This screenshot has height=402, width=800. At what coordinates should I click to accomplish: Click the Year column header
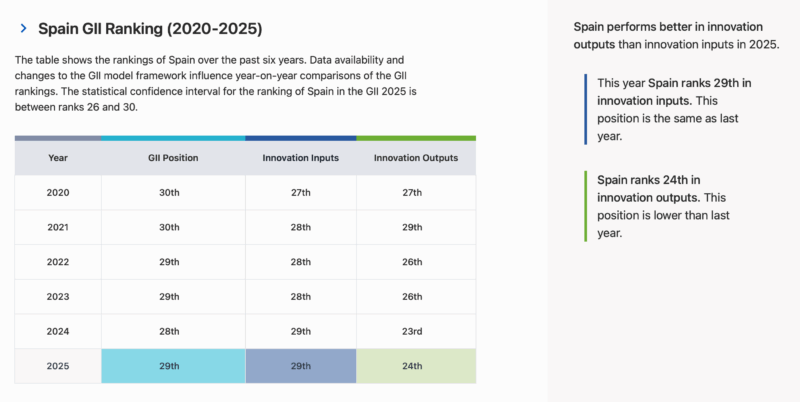58,158
